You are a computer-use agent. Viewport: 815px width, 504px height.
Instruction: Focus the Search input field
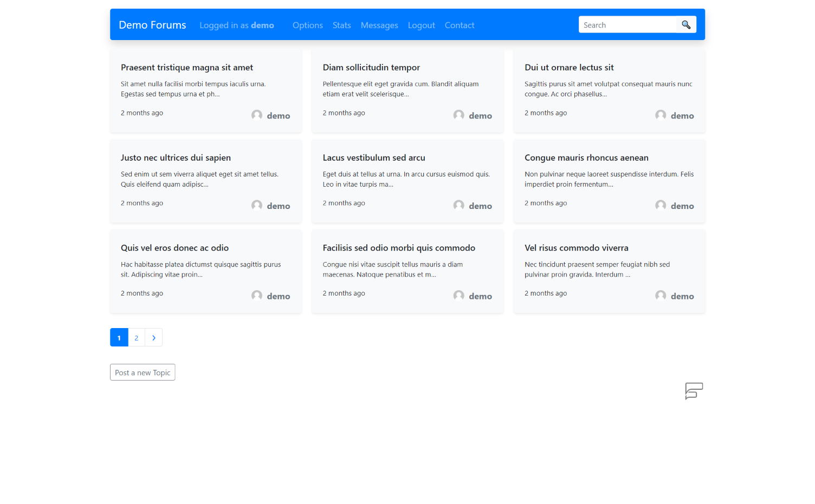point(628,25)
